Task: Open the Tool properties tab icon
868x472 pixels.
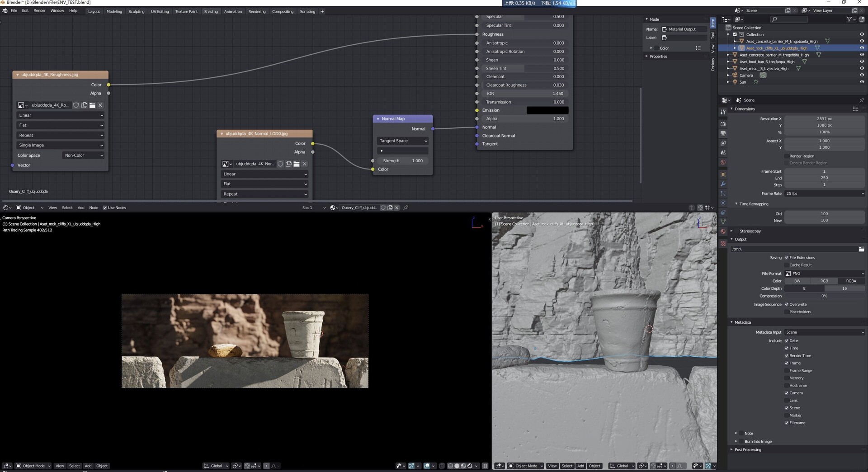Action: click(723, 112)
